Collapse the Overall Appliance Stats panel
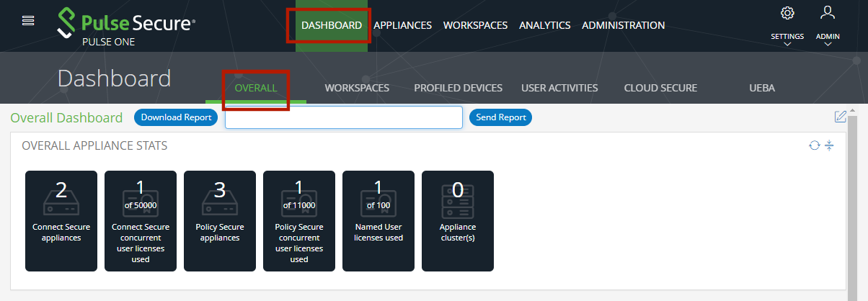Image resolution: width=868 pixels, height=301 pixels. (x=829, y=145)
